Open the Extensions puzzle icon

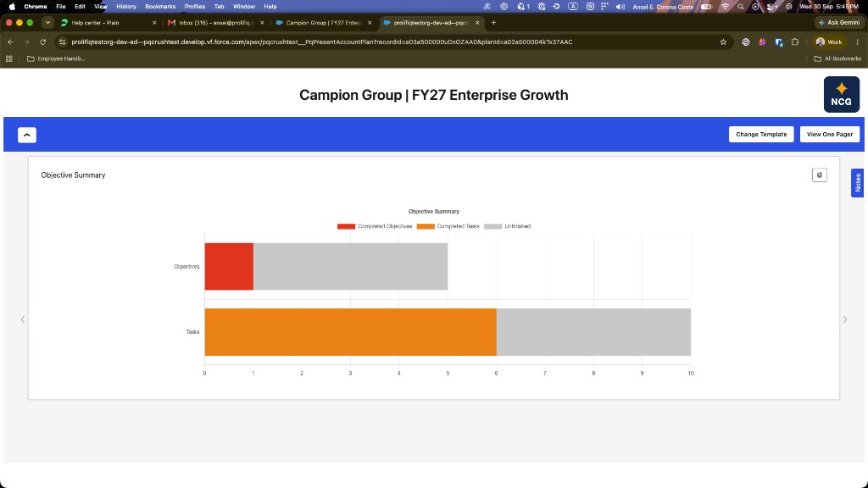[795, 42]
